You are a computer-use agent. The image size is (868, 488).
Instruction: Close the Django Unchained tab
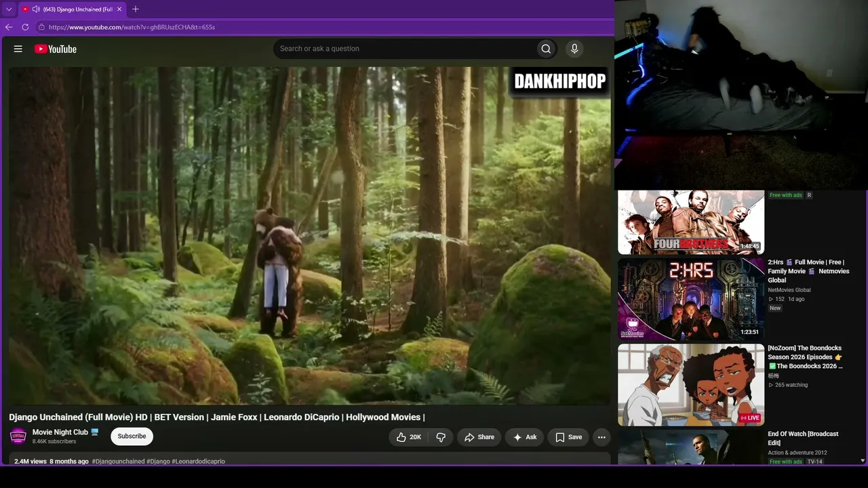[119, 9]
